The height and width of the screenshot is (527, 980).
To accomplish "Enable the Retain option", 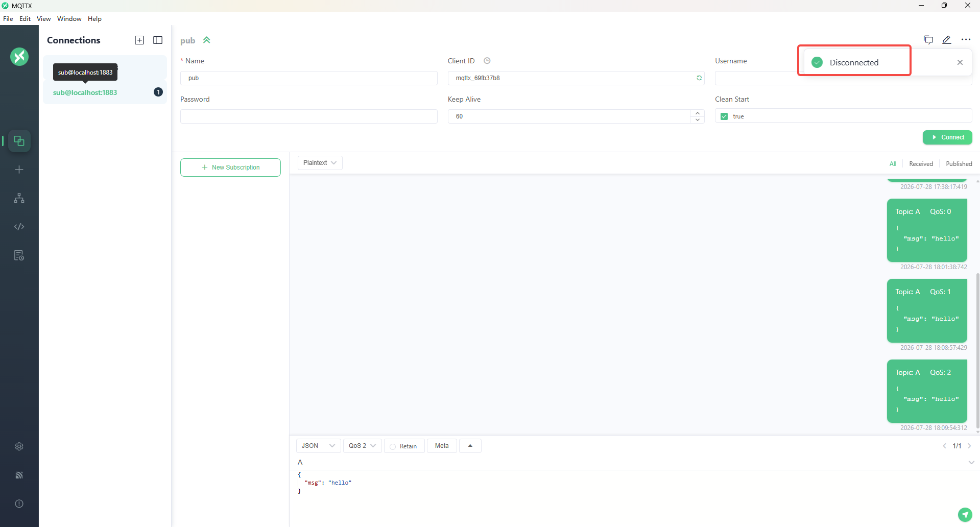I will coord(404,446).
